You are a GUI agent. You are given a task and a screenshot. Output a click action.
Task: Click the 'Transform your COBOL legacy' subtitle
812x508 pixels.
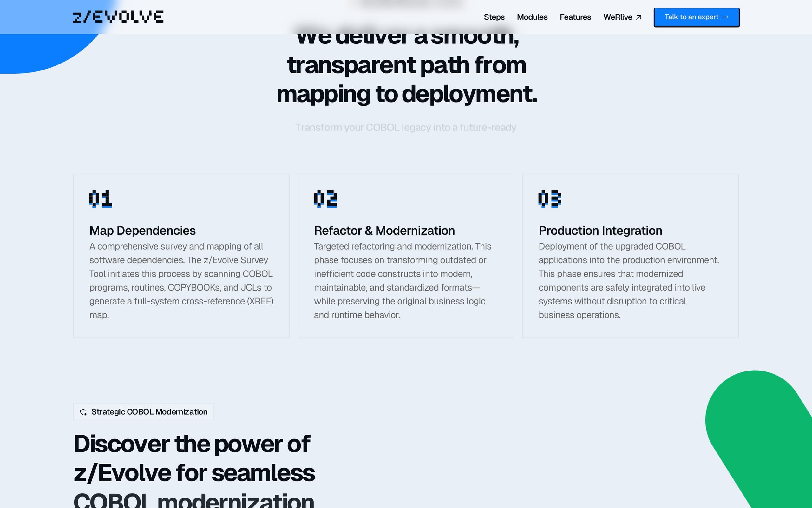click(x=406, y=128)
